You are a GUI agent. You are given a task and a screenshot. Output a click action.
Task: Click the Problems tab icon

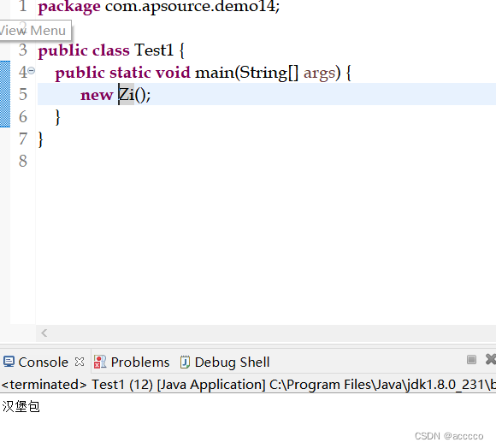pos(100,363)
